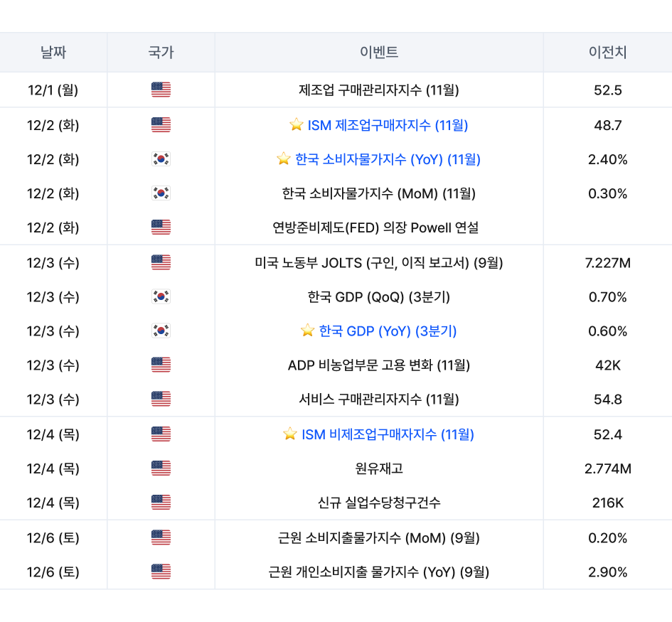672x622 pixels.
Task: Open the ISM 비제조업구매자지수 (11월) link
Action: coord(388,434)
